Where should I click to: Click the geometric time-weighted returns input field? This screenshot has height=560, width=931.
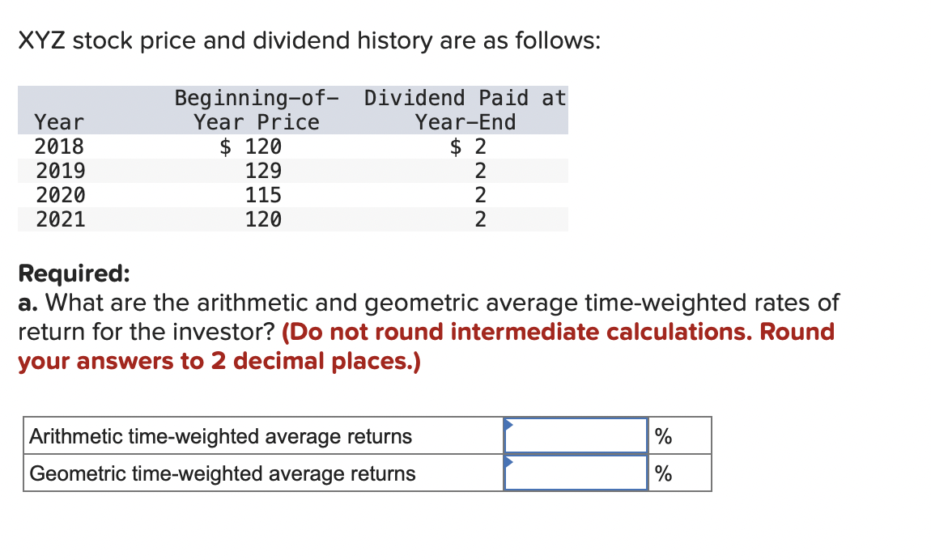(575, 473)
